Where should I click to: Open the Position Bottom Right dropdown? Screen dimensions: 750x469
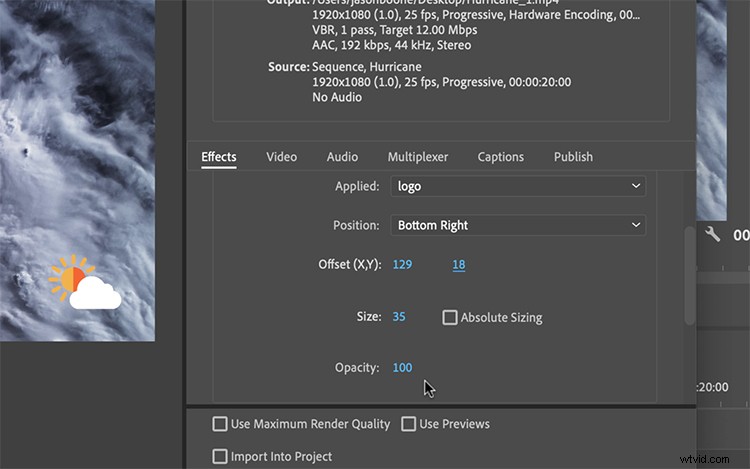tap(518, 225)
